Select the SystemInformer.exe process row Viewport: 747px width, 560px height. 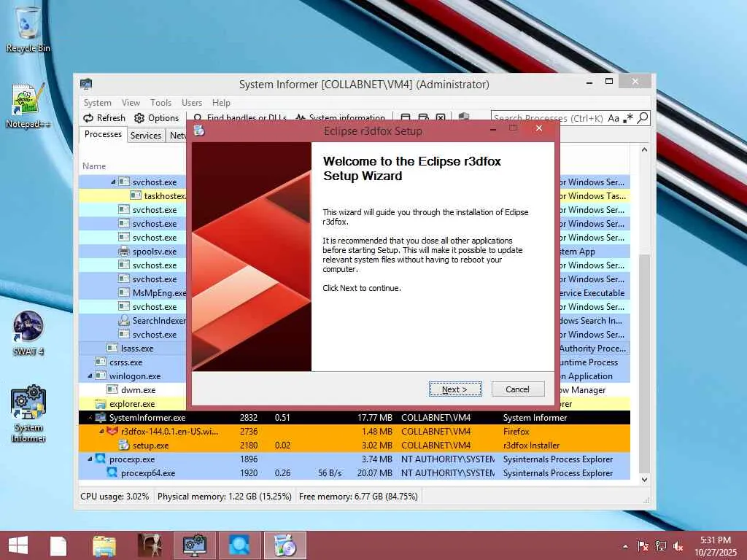point(354,418)
